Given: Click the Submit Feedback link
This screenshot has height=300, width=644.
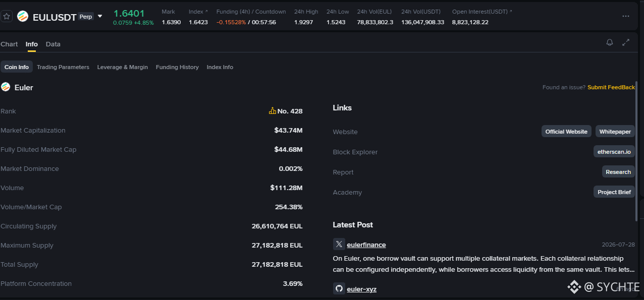Looking at the screenshot, I should (x=611, y=87).
